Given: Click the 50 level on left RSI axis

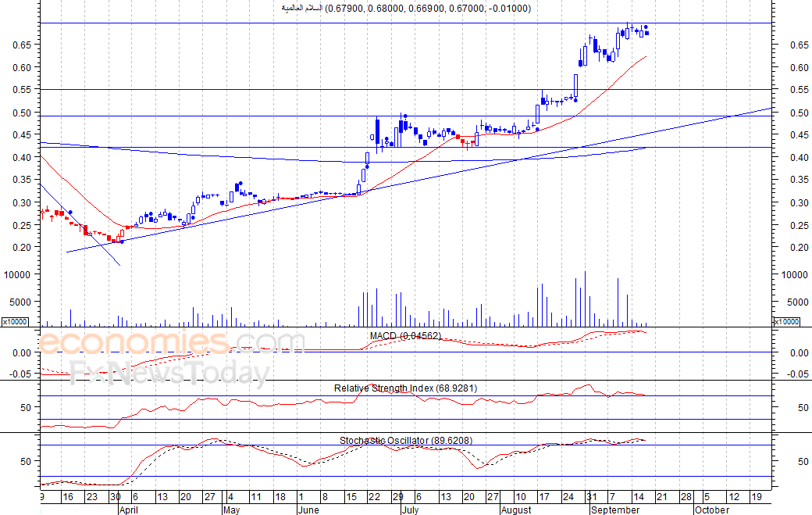Looking at the screenshot, I should pos(26,408).
